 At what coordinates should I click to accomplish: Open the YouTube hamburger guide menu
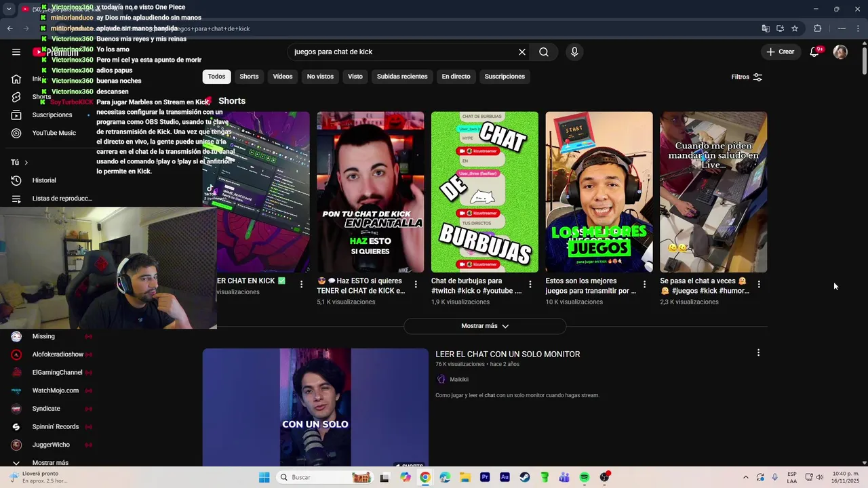coord(16,52)
